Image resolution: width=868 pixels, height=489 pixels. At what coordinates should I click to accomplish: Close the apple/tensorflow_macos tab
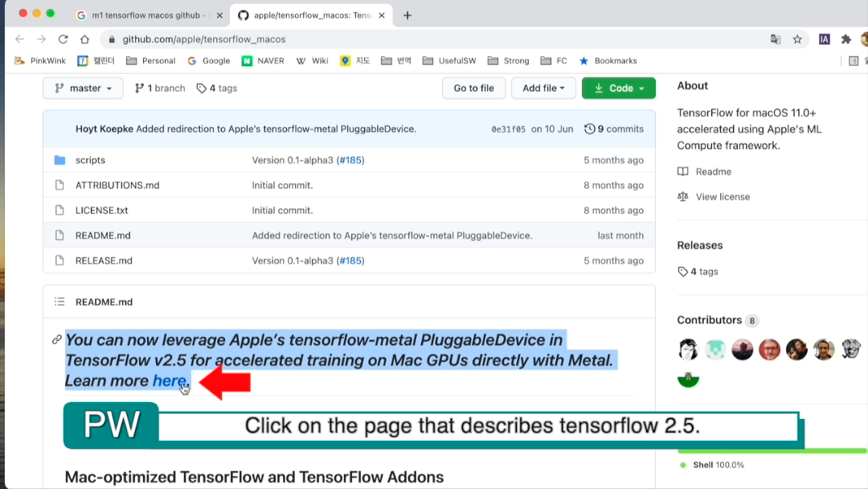pos(382,15)
